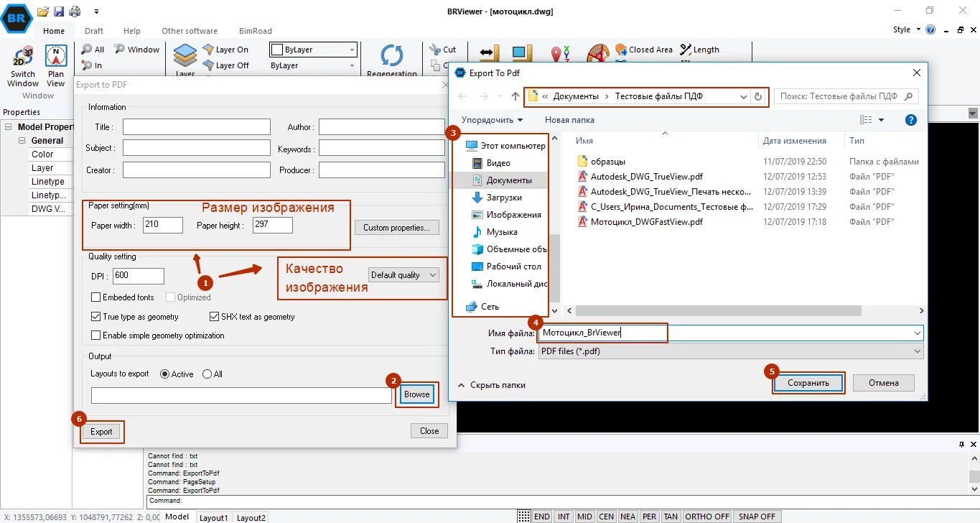Create a folder with Новая папка
The image size is (980, 523).
click(569, 120)
